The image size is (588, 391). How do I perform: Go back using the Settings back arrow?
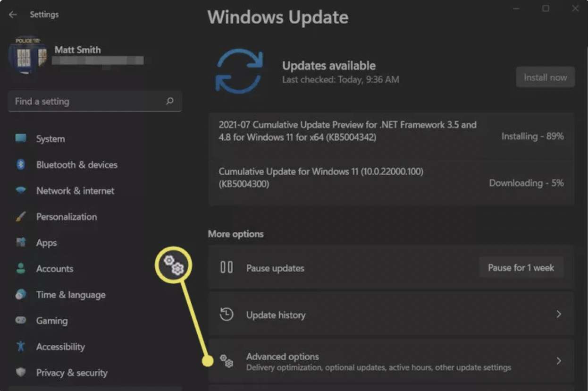13,15
